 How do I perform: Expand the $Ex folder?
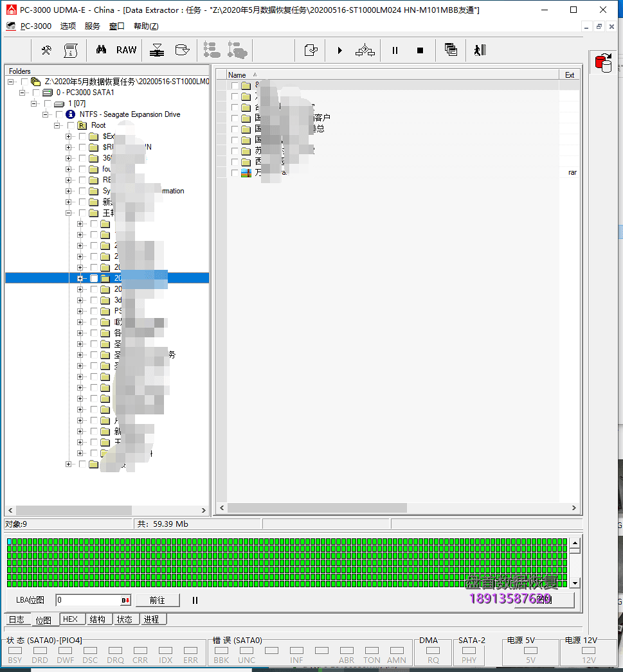(68, 136)
